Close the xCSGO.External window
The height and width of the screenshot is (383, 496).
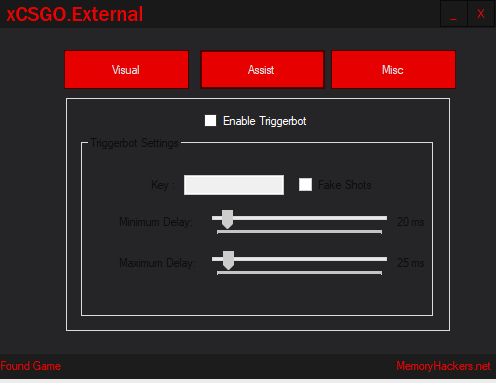[481, 14]
